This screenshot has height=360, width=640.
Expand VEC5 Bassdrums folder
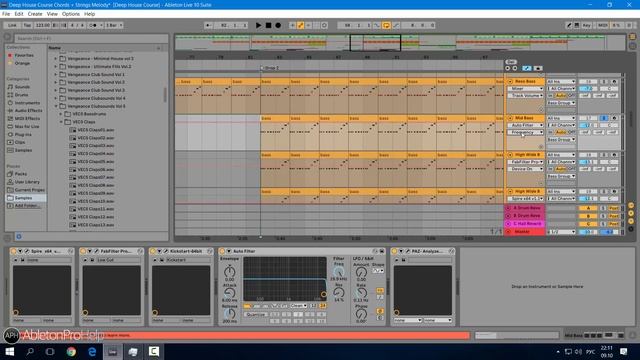click(61, 114)
